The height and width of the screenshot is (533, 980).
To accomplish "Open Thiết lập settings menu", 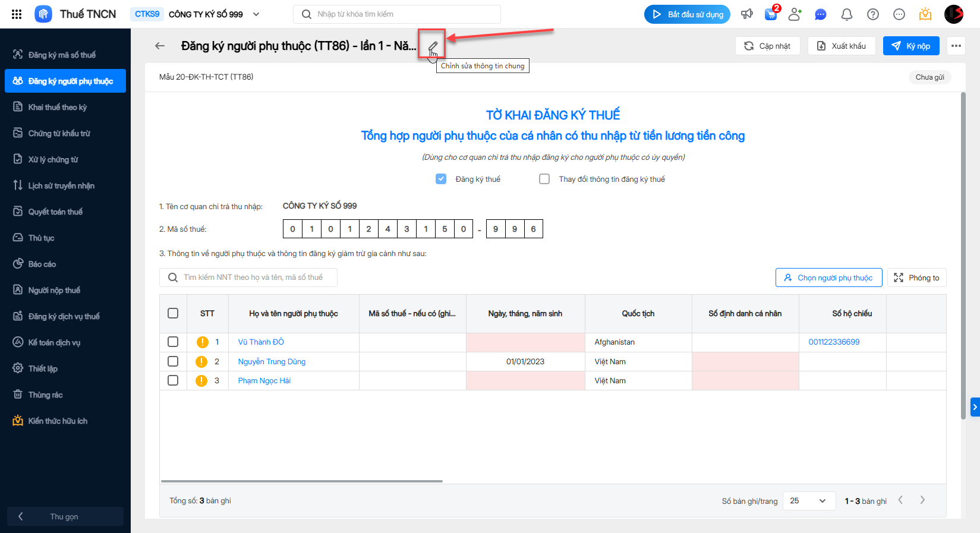I will click(65, 368).
